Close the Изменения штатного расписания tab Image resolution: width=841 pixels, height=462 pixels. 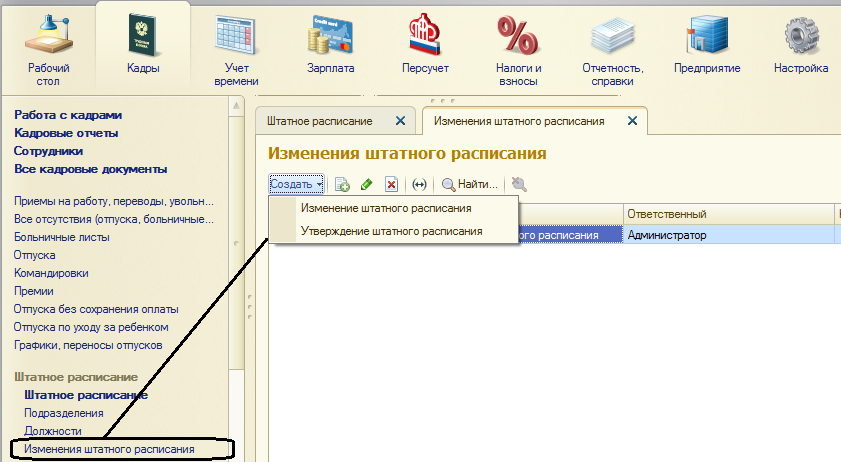pyautogui.click(x=632, y=121)
